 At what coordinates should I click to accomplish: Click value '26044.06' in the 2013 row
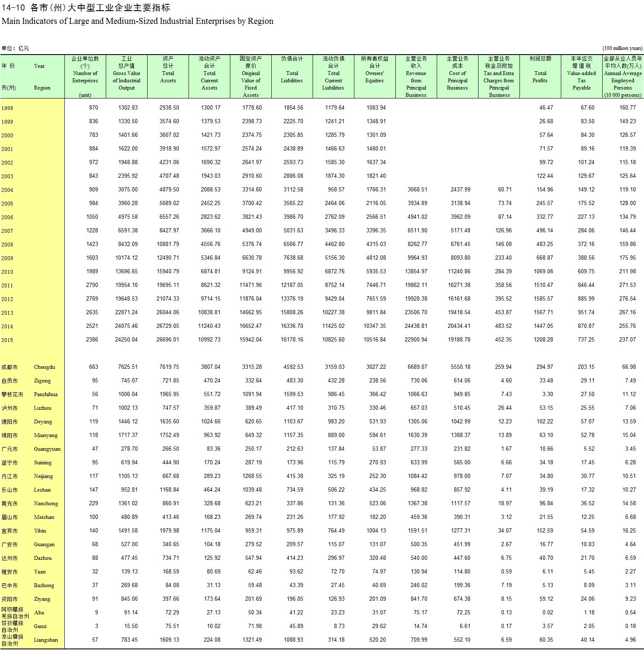point(168,313)
